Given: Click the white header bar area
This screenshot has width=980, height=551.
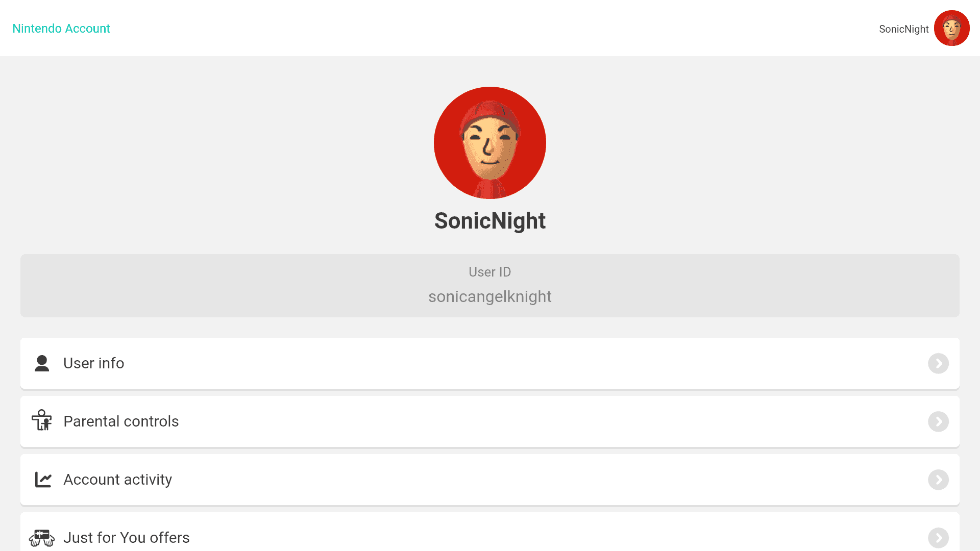Looking at the screenshot, I should 490,28.
